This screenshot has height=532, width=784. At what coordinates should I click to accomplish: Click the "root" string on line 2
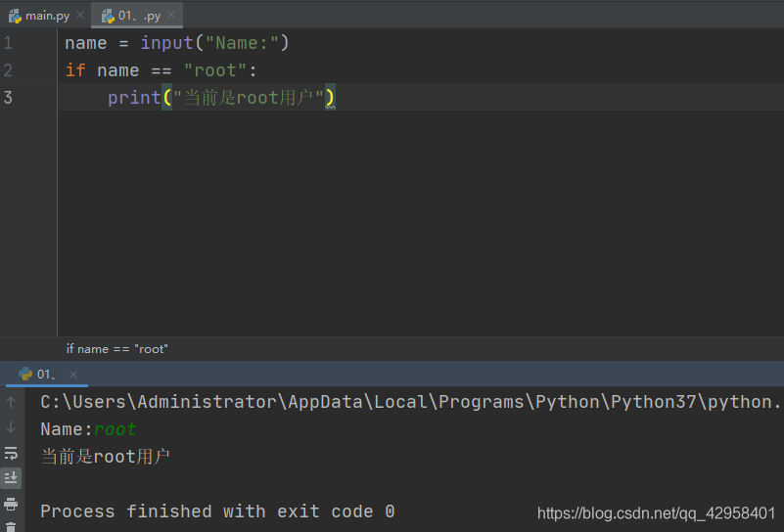click(215, 70)
